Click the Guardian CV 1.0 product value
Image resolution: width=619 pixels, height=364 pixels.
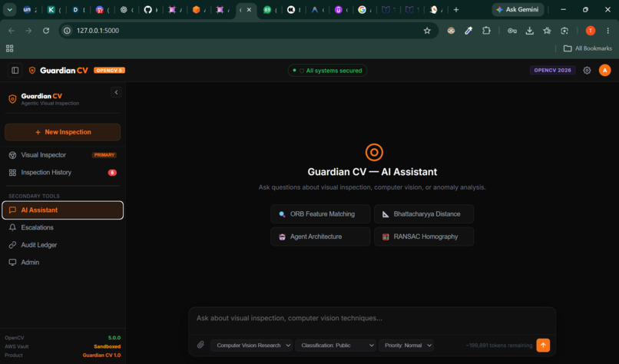101,355
